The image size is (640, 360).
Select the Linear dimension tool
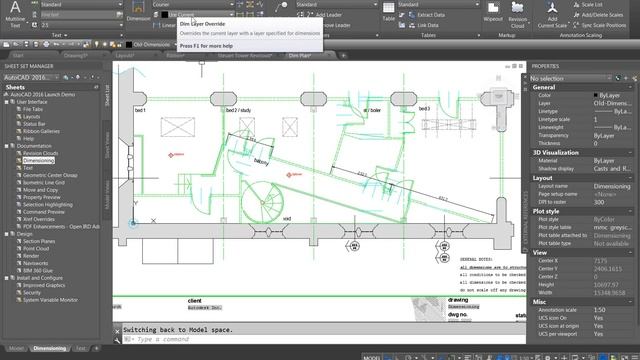pyautogui.click(x=164, y=25)
